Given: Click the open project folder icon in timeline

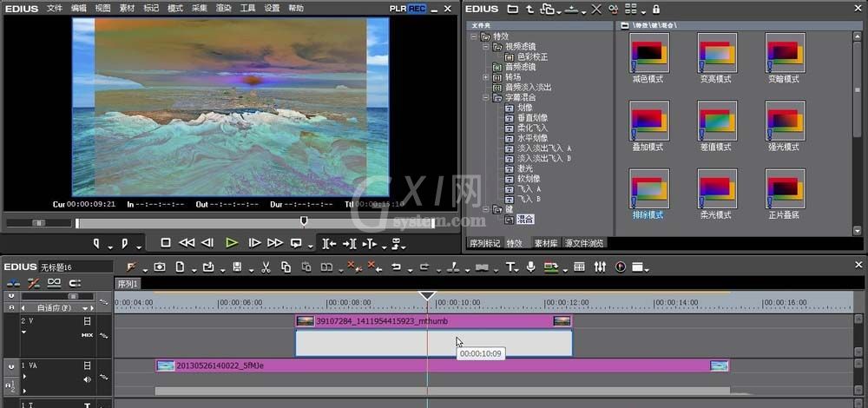Looking at the screenshot, I should point(208,267).
